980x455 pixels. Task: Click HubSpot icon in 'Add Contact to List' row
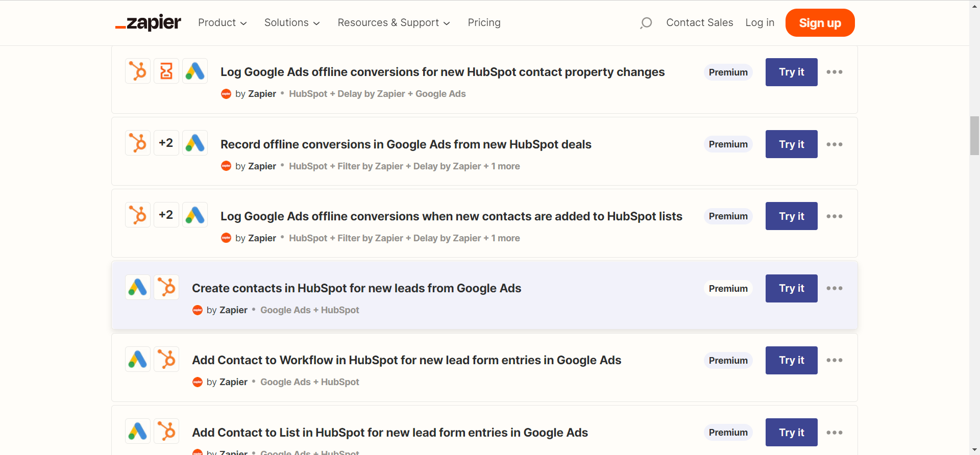coord(166,431)
